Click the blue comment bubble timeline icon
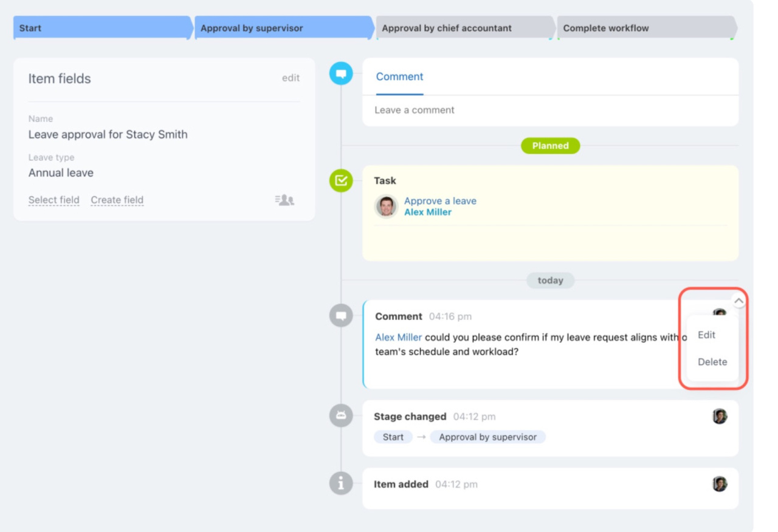 341,74
